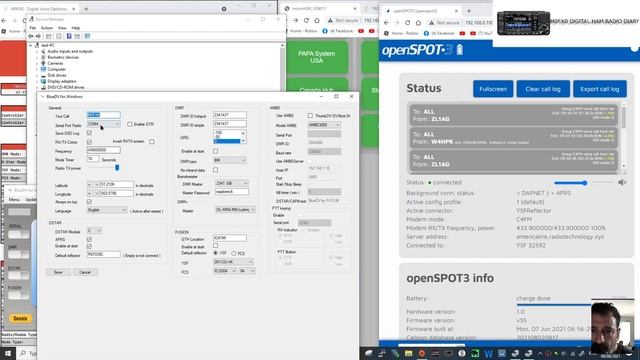Click the PAPA System USA green button
Screen dimensions: 640x360
317,57
